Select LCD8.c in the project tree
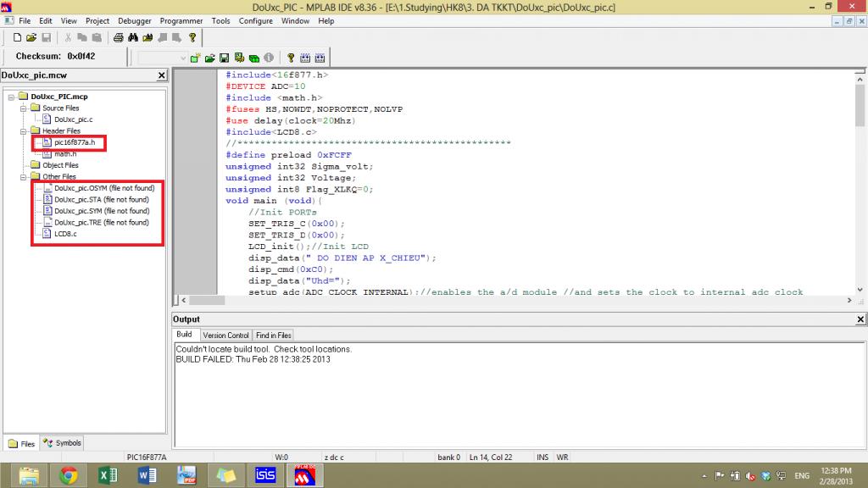The height and width of the screenshot is (488, 868). tap(65, 234)
